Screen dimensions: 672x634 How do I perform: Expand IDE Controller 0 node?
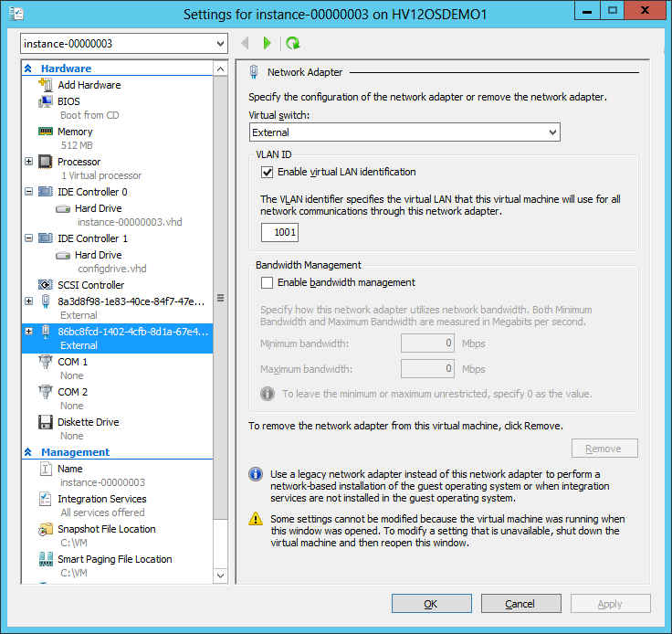tap(29, 192)
